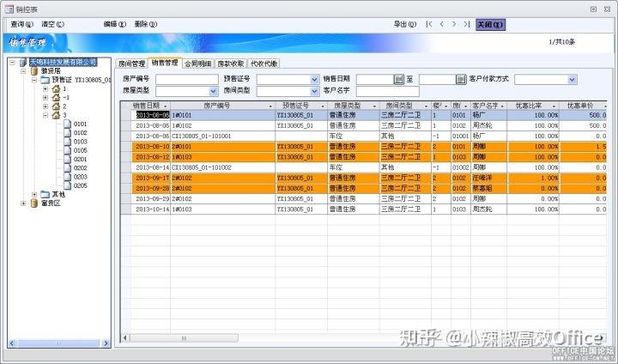Open 预售证号 column header filter arrow
The height and width of the screenshot is (364, 618).
tap(323, 106)
